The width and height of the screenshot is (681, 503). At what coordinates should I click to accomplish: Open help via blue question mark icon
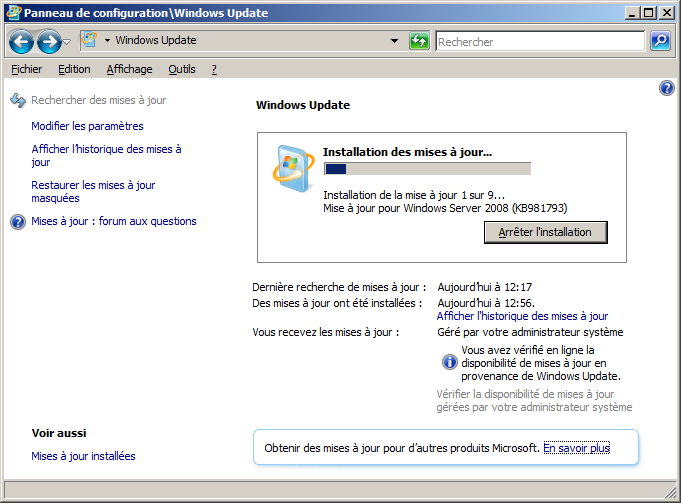(x=667, y=89)
